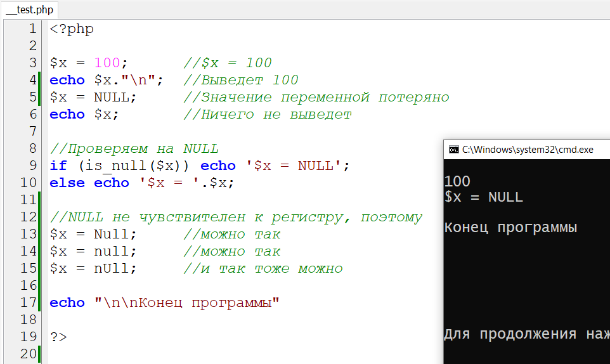The image size is (610, 364).
Task: Click line number 11 in gutter
Action: (29, 200)
